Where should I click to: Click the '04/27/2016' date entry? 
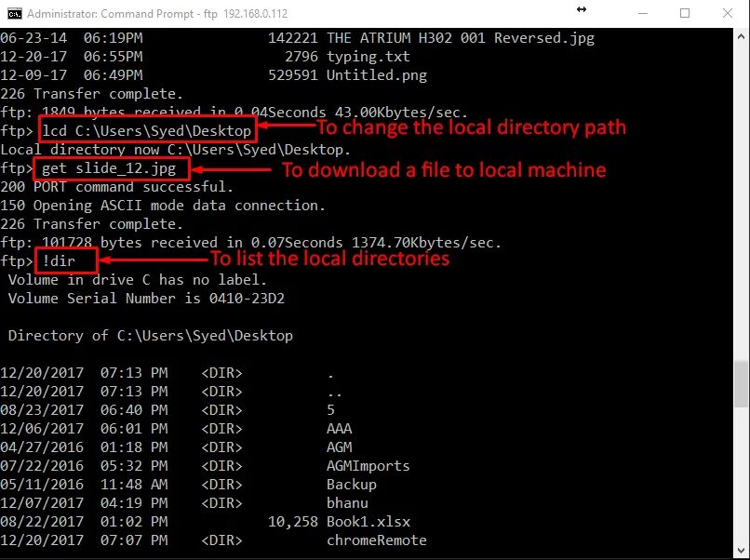(x=42, y=447)
